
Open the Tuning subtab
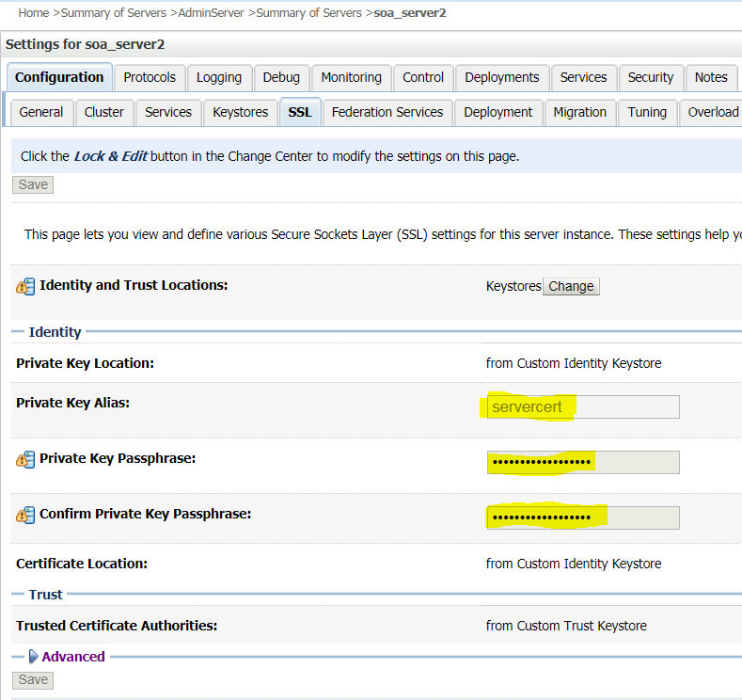[x=647, y=112]
